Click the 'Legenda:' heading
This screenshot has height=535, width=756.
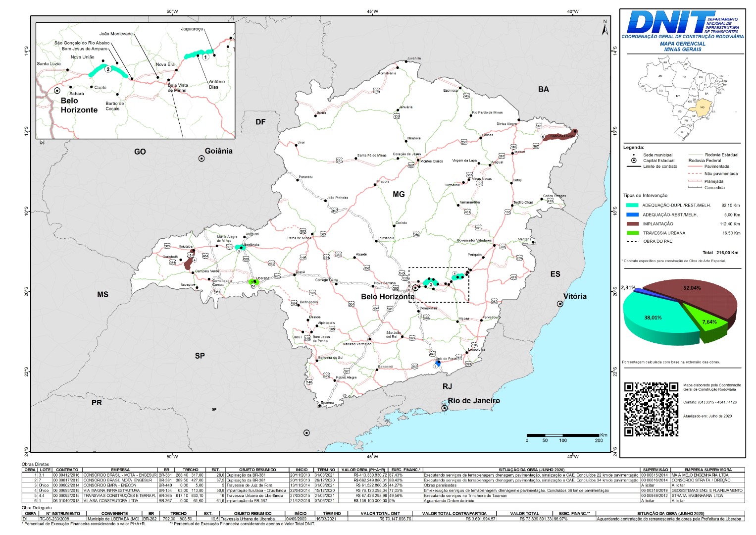coord(634,148)
